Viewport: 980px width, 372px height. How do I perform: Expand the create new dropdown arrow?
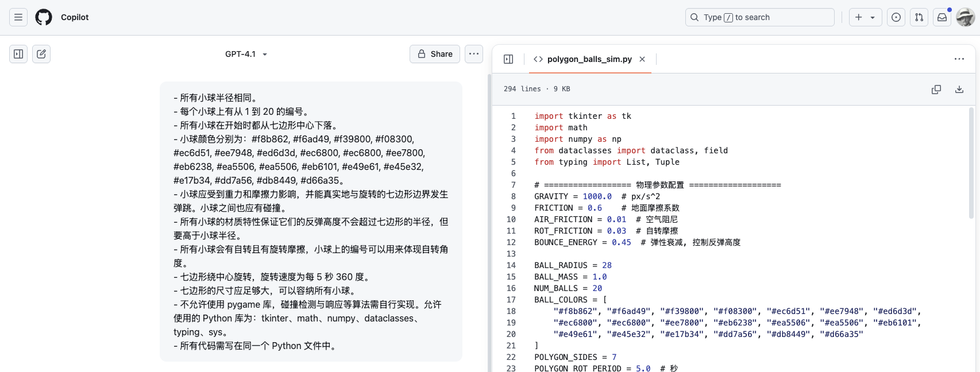coord(873,17)
